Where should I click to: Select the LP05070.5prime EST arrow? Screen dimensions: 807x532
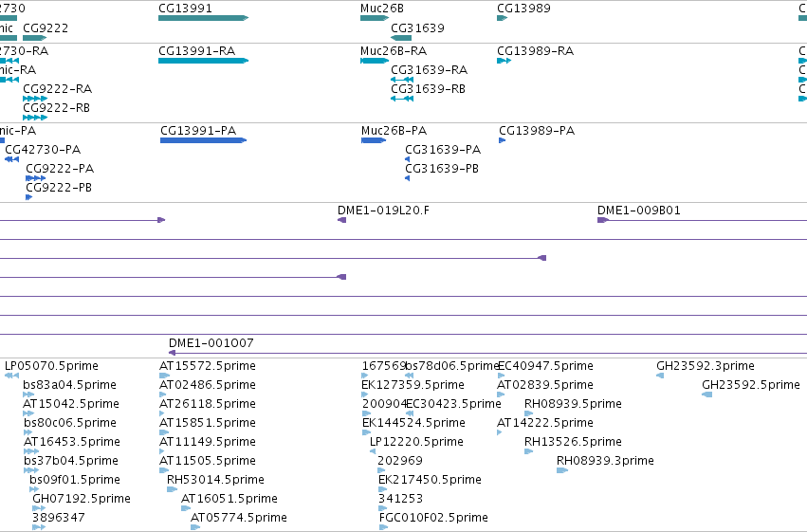[x=11, y=376]
